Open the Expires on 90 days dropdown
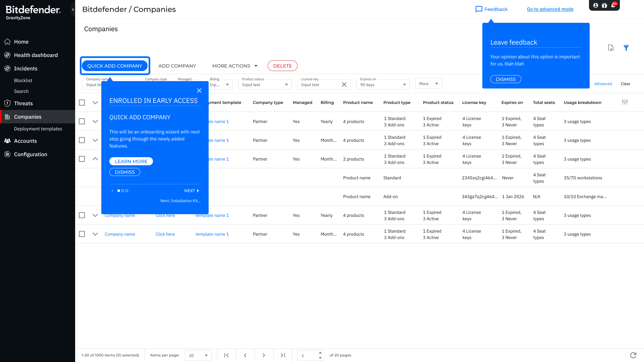Image resolution: width=644 pixels, height=362 pixels. coord(383,84)
